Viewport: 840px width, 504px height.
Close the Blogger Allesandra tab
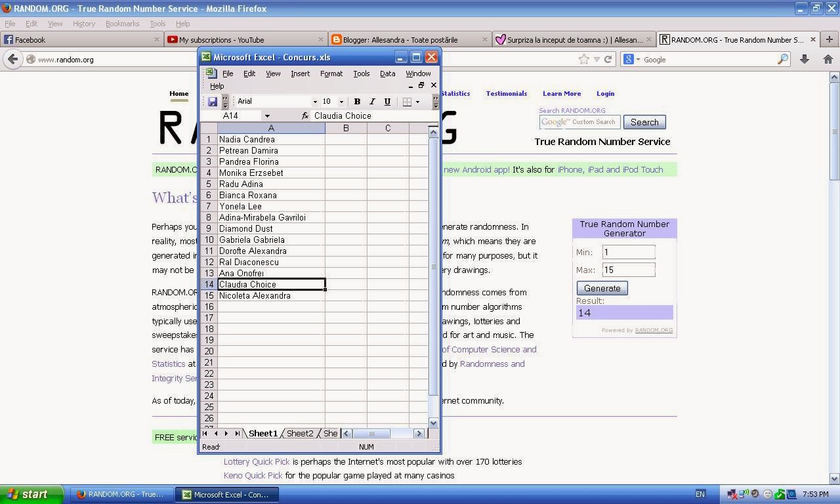(x=484, y=39)
